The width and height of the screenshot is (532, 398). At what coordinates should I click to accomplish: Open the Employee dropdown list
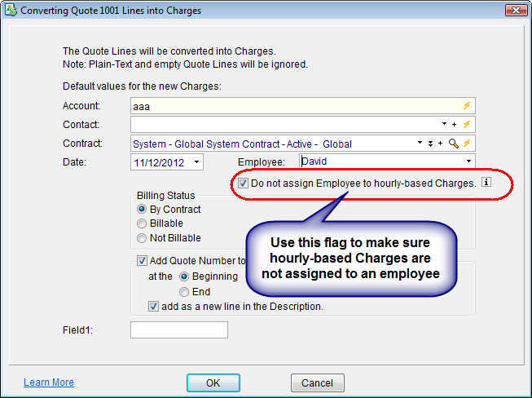pyautogui.click(x=468, y=162)
